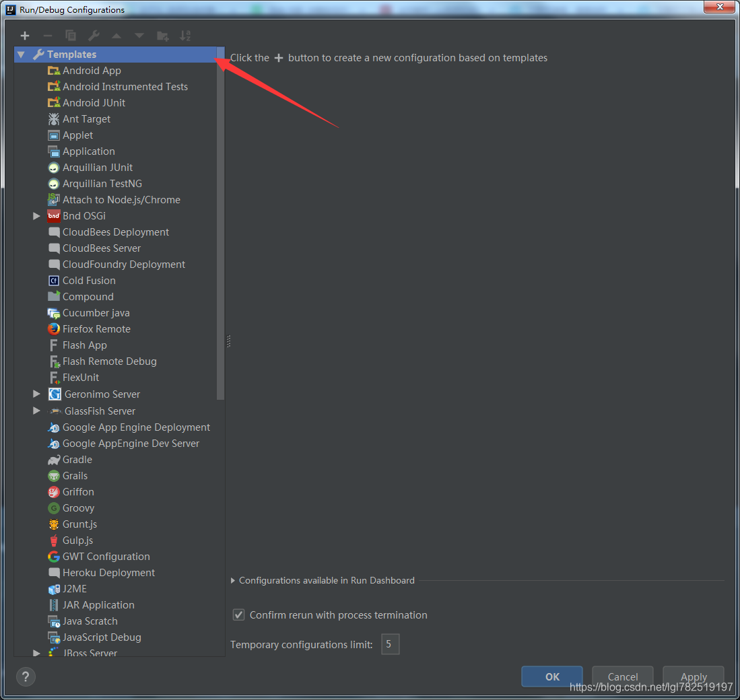Select the Compound template
The width and height of the screenshot is (740, 700).
click(88, 297)
